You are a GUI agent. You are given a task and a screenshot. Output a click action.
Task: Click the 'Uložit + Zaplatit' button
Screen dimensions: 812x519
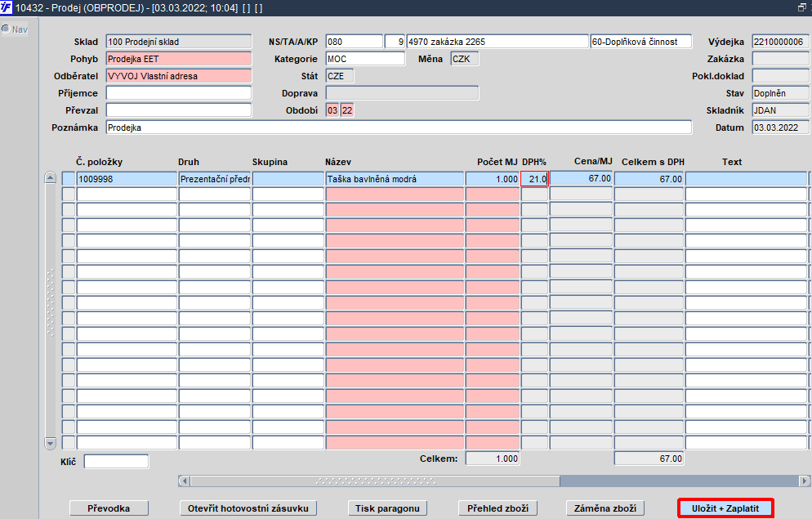tap(725, 508)
